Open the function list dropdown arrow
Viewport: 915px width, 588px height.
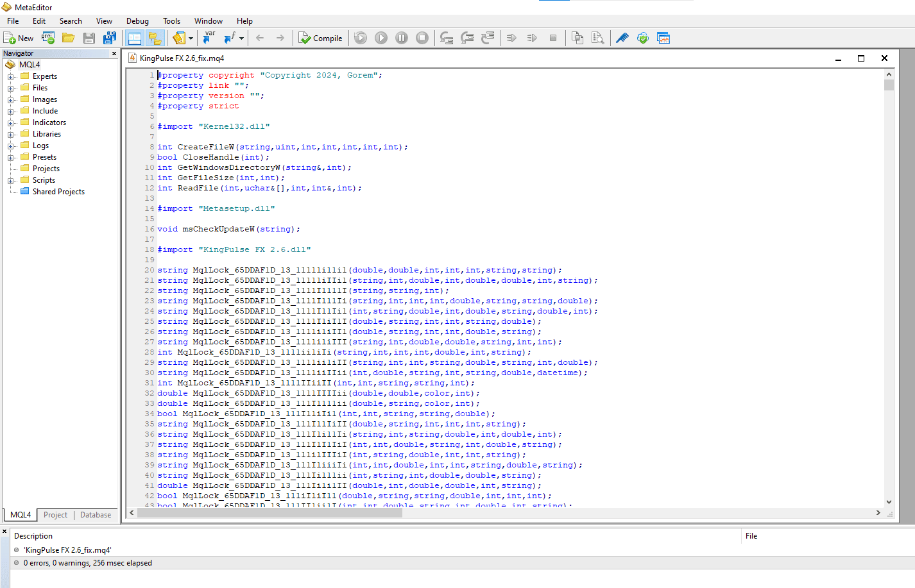241,38
